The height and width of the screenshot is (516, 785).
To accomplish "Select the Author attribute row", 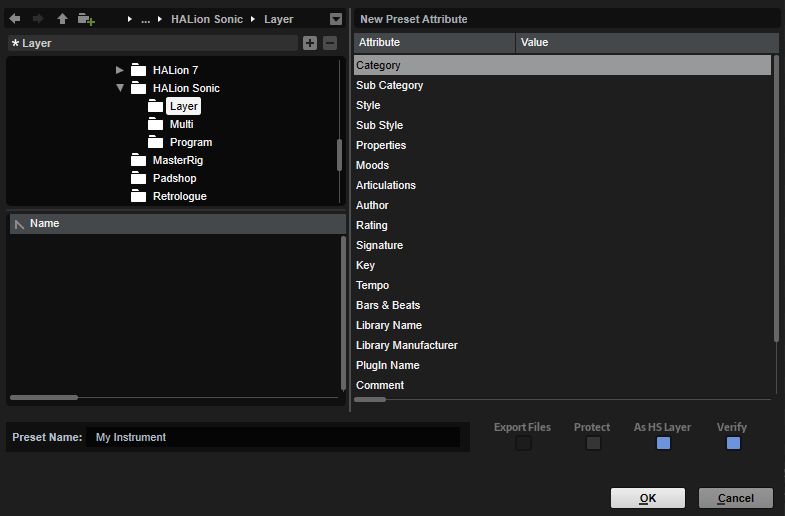I will pyautogui.click(x=563, y=205).
